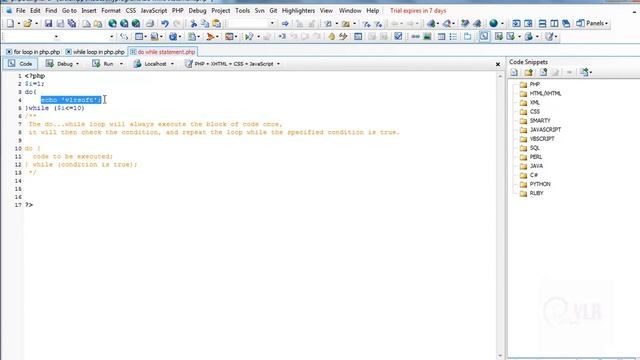Click the blue go arrow beside search box
The width and height of the screenshot is (640, 360).
(x=285, y=24)
